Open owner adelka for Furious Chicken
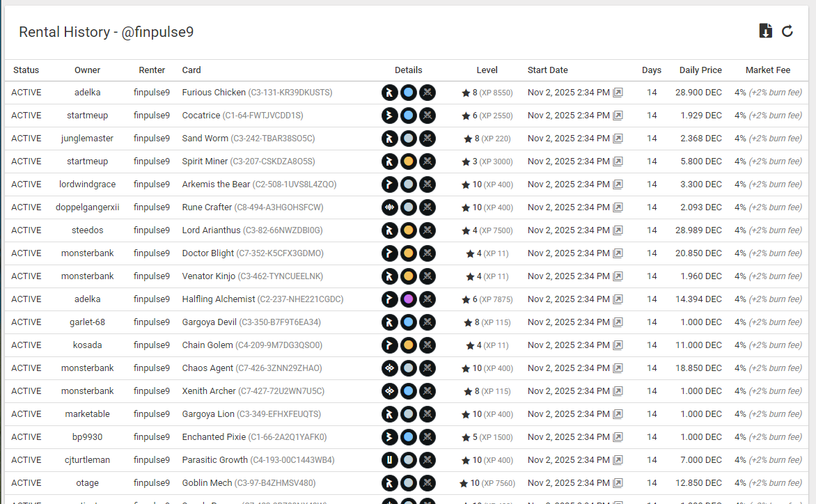 click(88, 93)
